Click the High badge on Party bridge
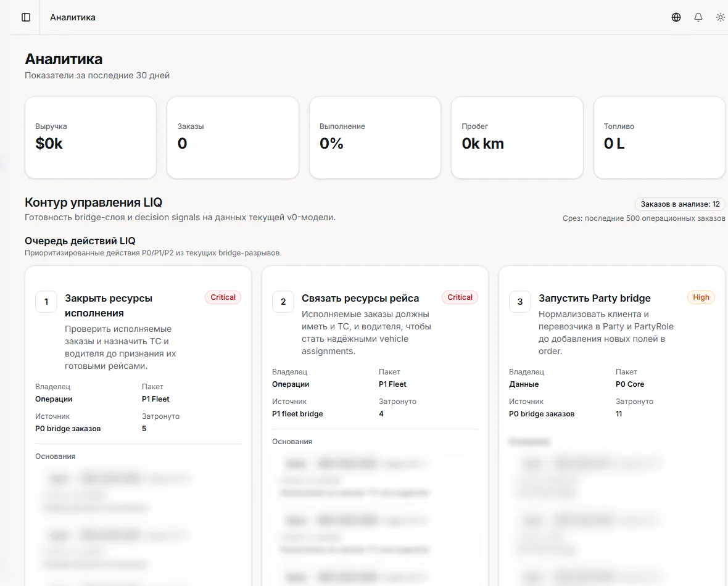Image resolution: width=728 pixels, height=586 pixels. [x=701, y=297]
